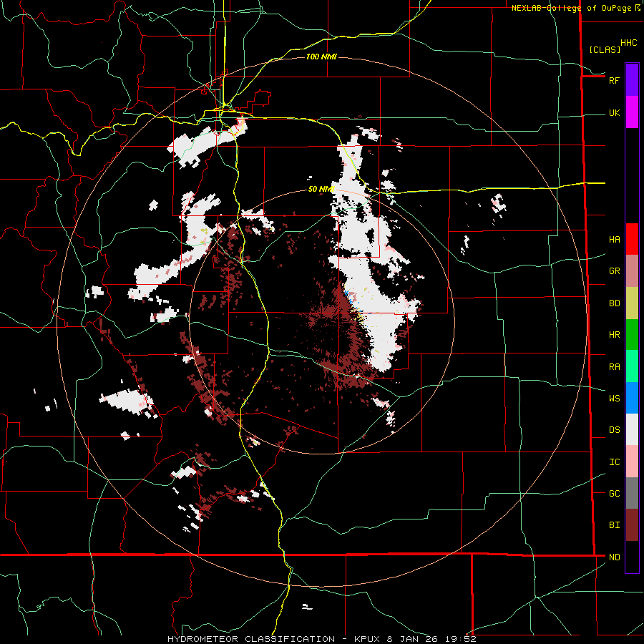
Task: Click the WS blue legend color block
Action: (632, 398)
